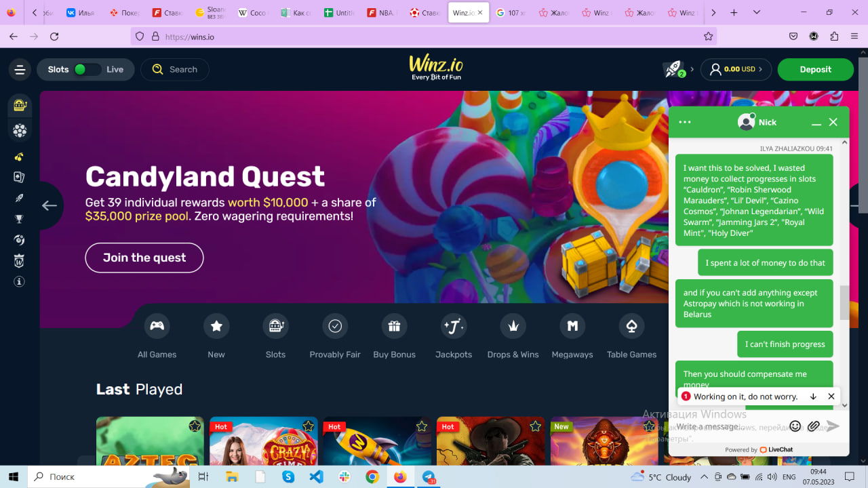
Task: Open the Aztec game thumbnail
Action: pyautogui.click(x=150, y=441)
